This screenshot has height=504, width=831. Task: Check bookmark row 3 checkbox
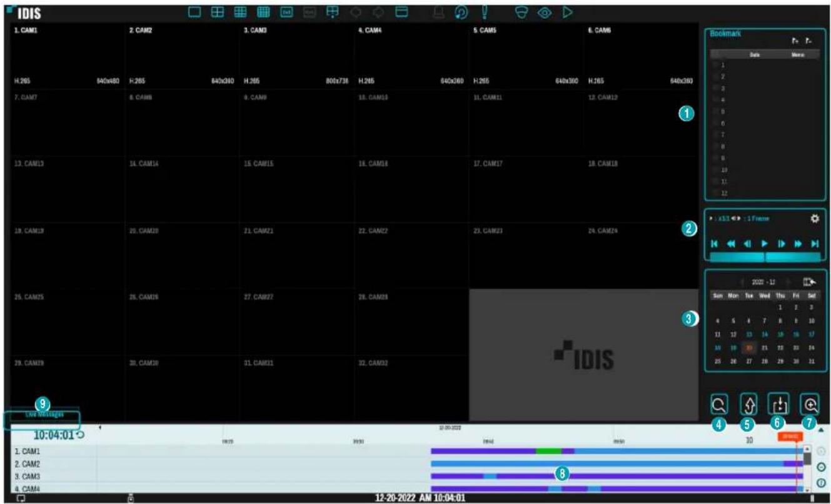pos(716,88)
